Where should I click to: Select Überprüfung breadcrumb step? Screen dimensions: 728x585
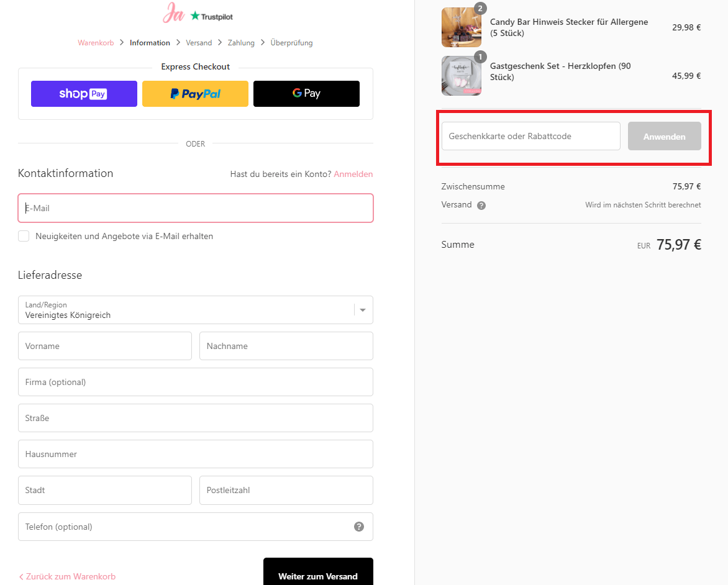[x=291, y=43]
